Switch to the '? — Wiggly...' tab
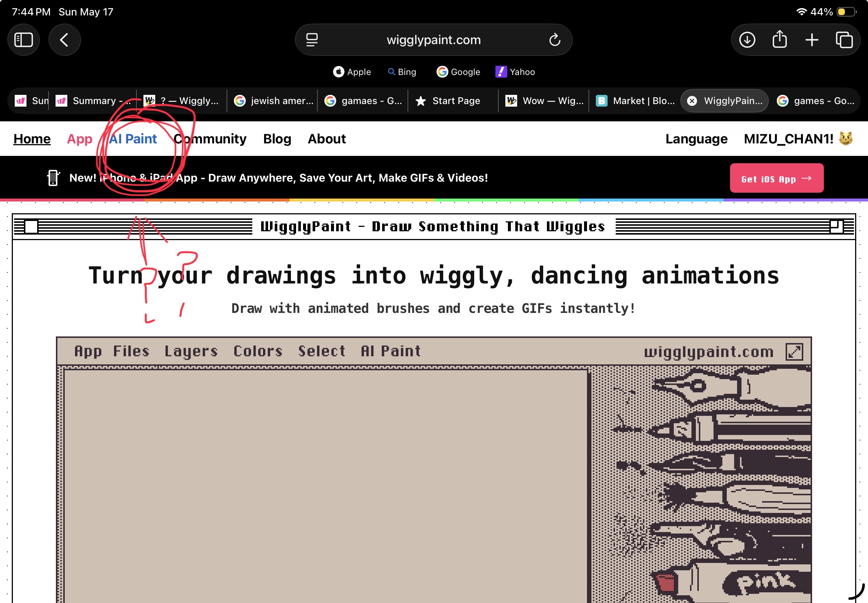The width and height of the screenshot is (868, 603). pyautogui.click(x=182, y=101)
